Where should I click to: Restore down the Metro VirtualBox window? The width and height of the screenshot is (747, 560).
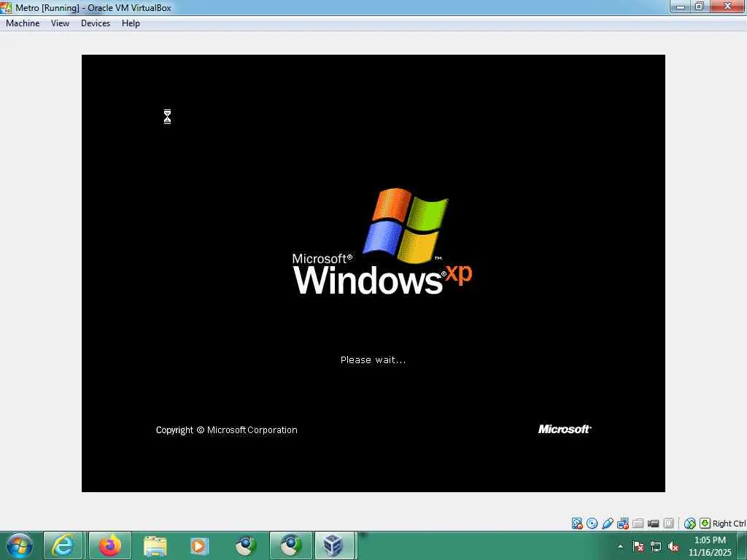coord(700,7)
